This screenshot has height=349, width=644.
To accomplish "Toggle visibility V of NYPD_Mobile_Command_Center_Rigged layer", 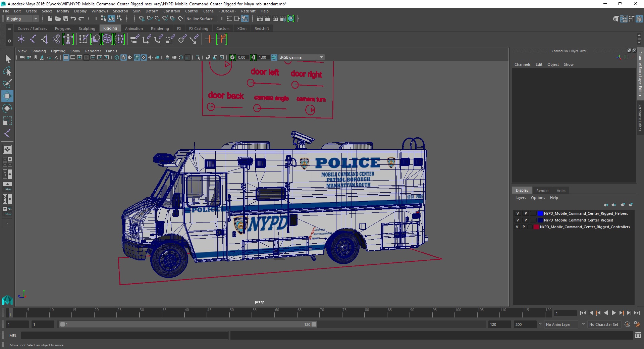I will (x=518, y=220).
